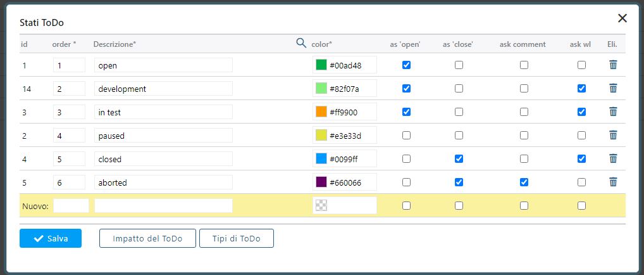The image size is (644, 275).
Task: Click trash icon for 'closed' row
Action: [612, 158]
